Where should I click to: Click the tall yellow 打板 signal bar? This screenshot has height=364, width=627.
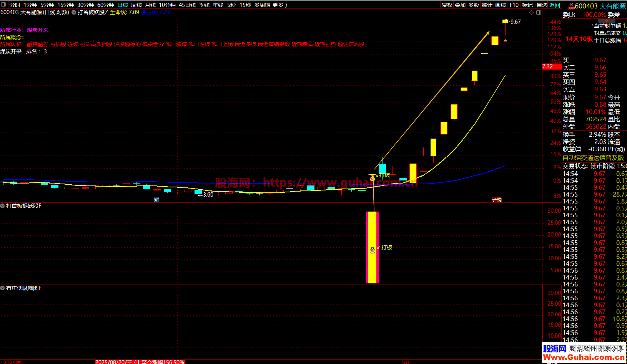(372, 230)
